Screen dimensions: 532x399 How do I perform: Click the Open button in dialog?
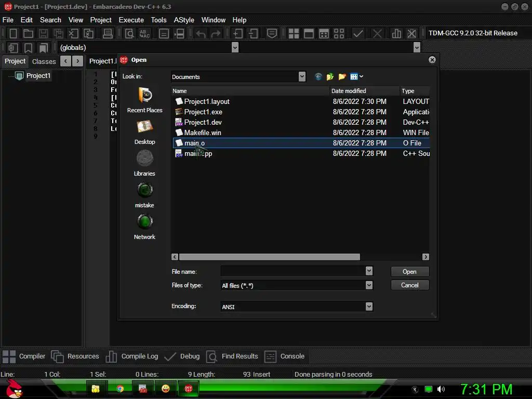point(410,271)
